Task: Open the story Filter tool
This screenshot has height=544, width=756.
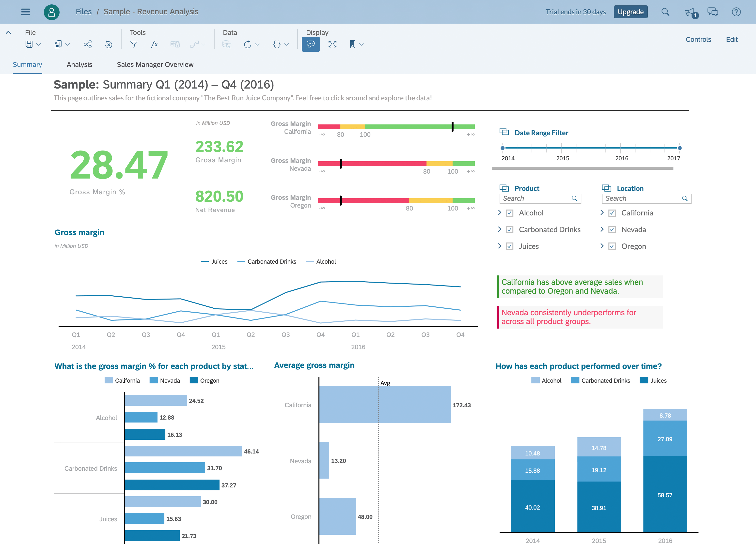Action: tap(134, 44)
